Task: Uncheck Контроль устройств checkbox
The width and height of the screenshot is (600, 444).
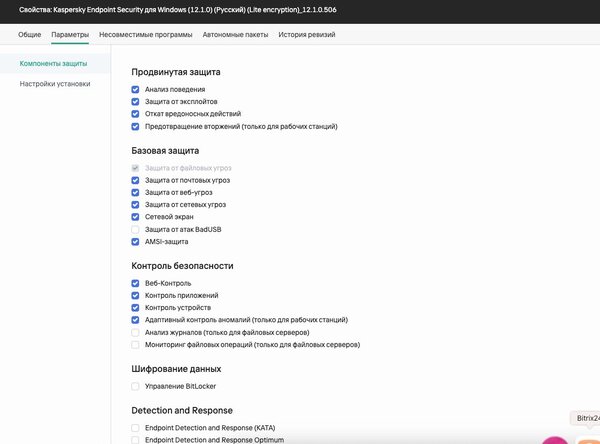Action: click(x=135, y=308)
